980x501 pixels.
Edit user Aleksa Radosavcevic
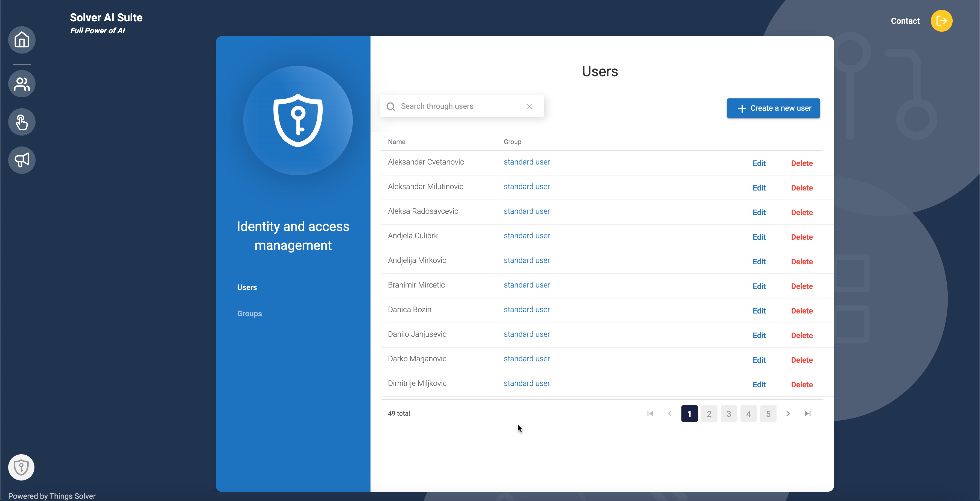pos(759,212)
